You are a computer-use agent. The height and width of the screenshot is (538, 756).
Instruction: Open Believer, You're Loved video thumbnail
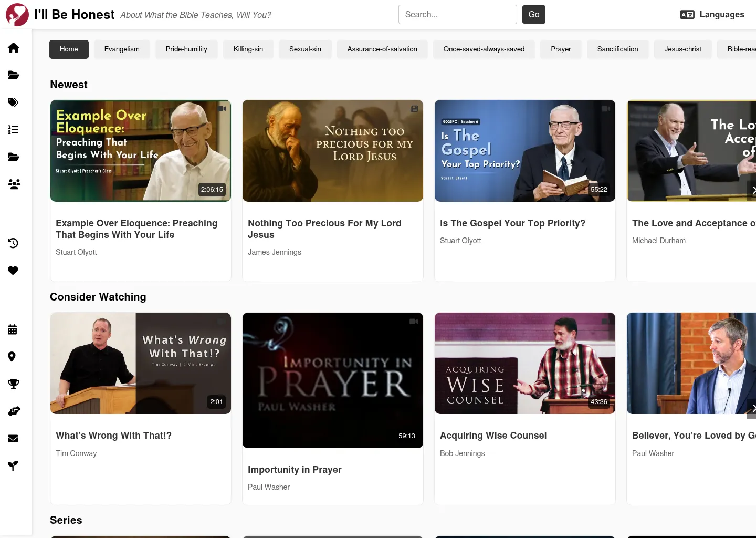[x=691, y=363]
